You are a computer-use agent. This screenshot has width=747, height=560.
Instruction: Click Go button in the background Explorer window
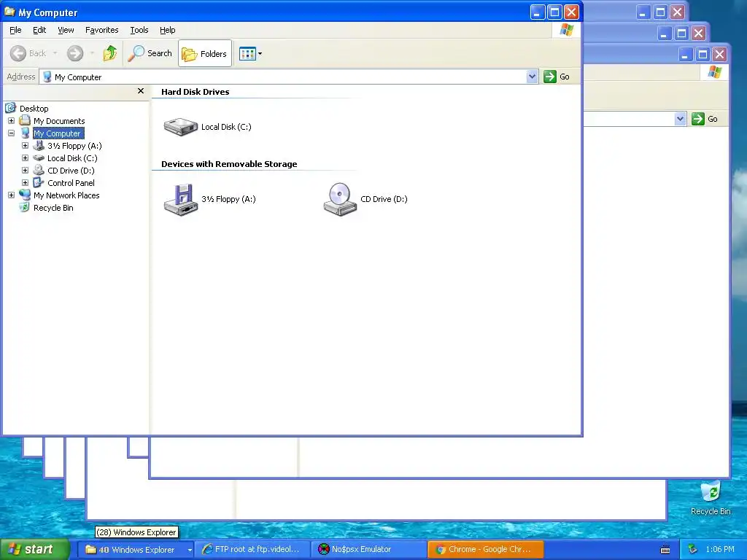click(x=705, y=119)
